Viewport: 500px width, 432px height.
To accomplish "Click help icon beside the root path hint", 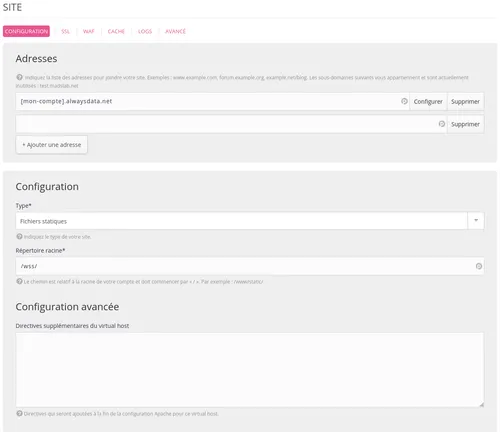I will [19, 281].
